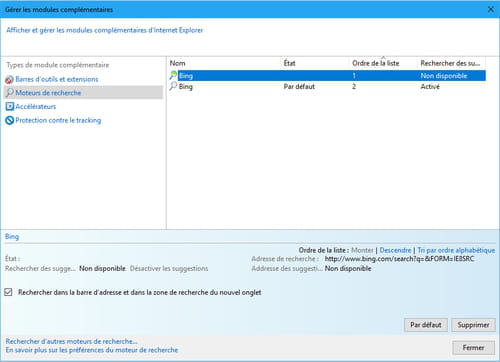Click the Par défaut status cell
This screenshot has height=362, width=500.
(x=299, y=87)
